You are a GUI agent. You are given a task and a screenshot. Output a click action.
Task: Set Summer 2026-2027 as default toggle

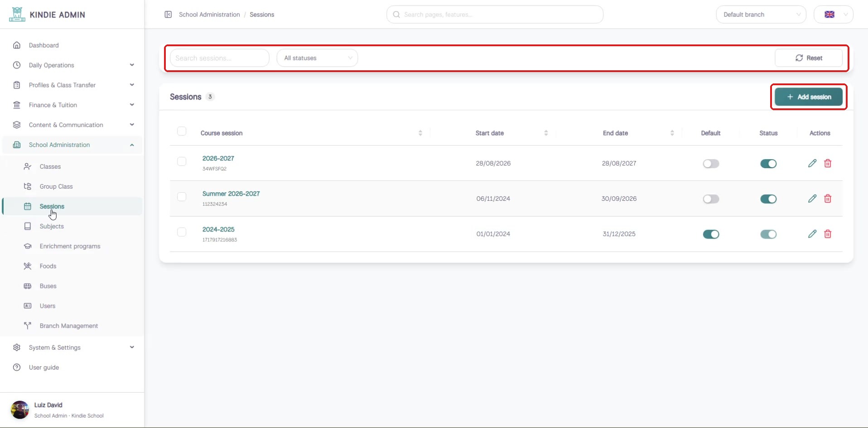(x=711, y=199)
